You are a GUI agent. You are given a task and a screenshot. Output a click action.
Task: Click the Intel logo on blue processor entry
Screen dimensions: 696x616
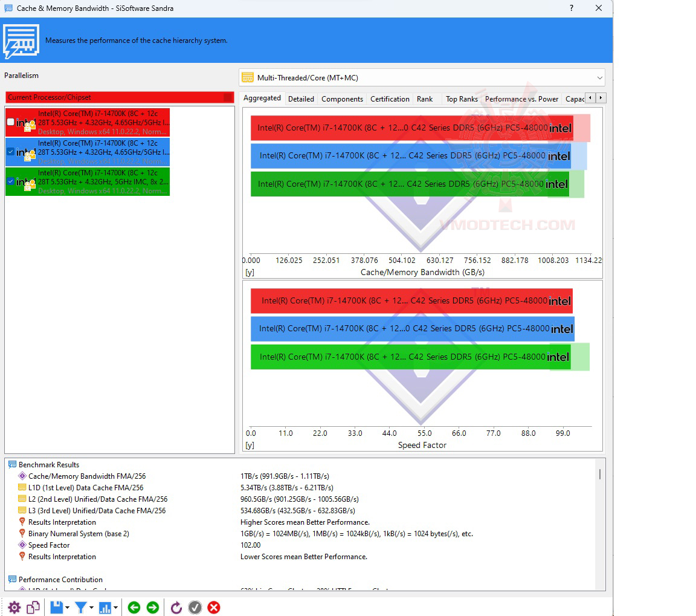pyautogui.click(x=25, y=153)
